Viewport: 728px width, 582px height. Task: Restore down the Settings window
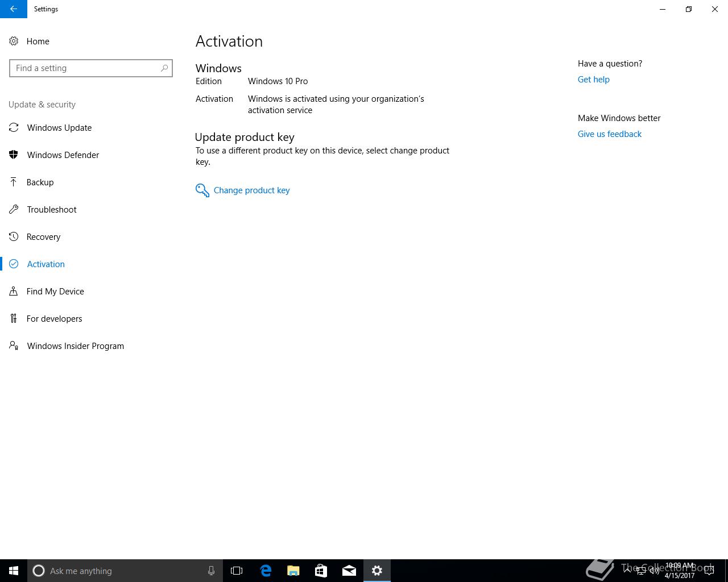(x=689, y=9)
